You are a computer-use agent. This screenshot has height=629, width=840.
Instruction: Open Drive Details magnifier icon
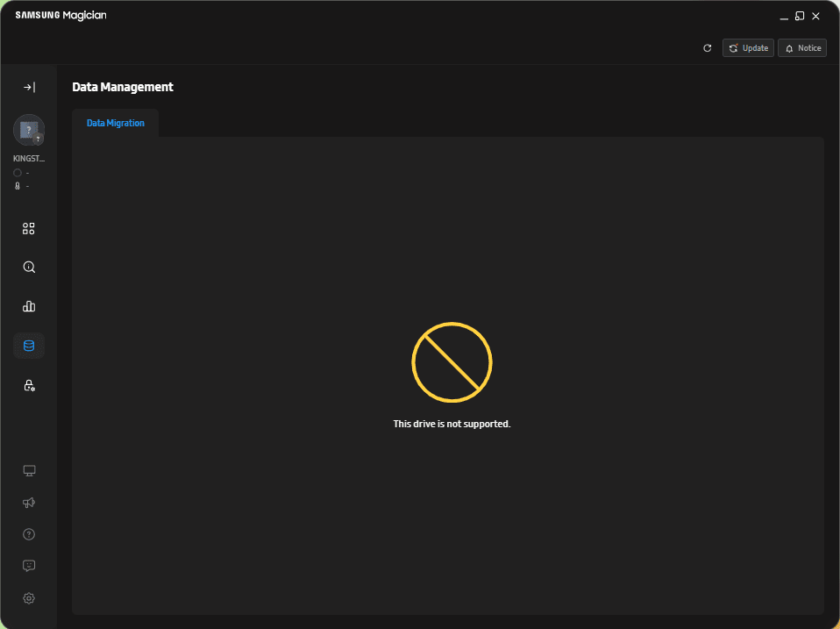29,268
